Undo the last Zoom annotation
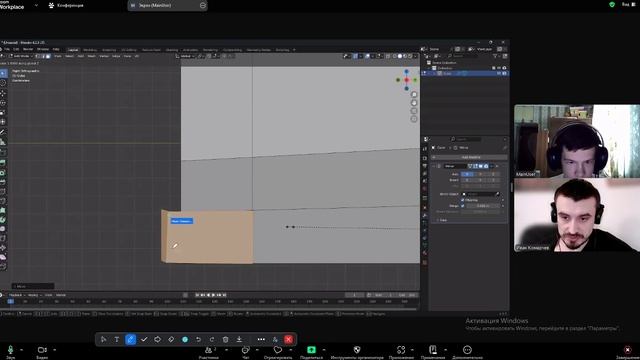The height and width of the screenshot is (360, 640). click(198, 339)
